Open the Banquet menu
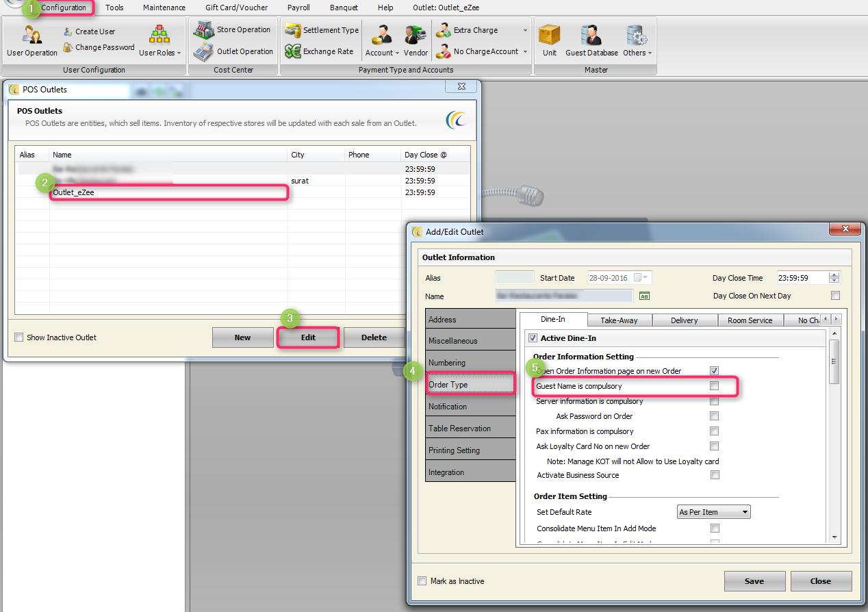This screenshot has height=612, width=868. 344,8
